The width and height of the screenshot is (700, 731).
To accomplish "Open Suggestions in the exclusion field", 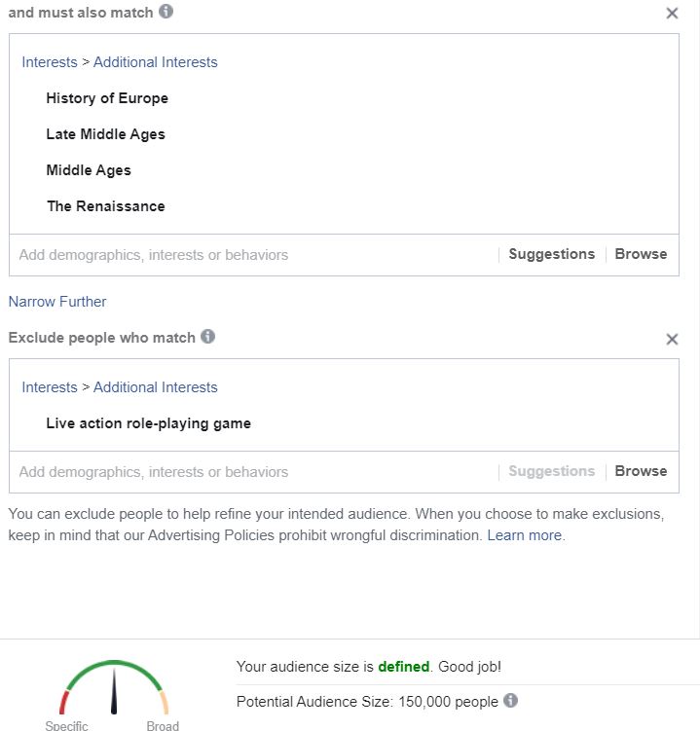I will 552,471.
